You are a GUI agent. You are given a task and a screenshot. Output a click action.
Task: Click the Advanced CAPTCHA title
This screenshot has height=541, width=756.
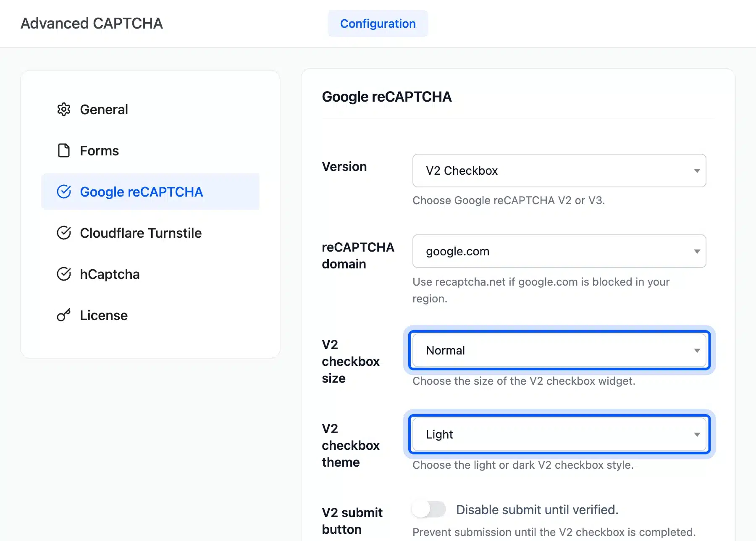click(92, 24)
